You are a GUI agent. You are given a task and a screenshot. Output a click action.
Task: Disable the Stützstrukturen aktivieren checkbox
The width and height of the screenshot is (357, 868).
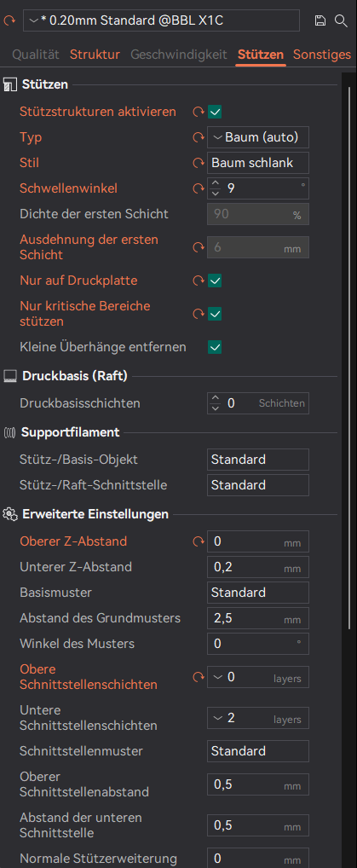point(215,113)
